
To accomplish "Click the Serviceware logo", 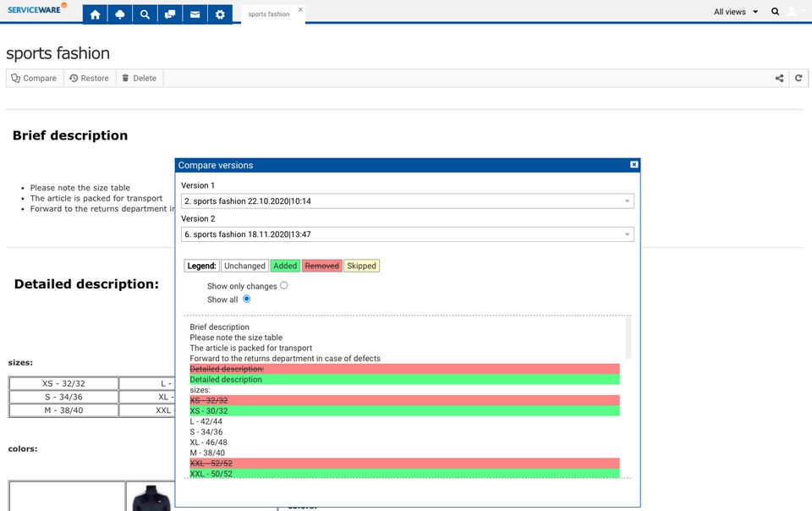I will coord(36,8).
